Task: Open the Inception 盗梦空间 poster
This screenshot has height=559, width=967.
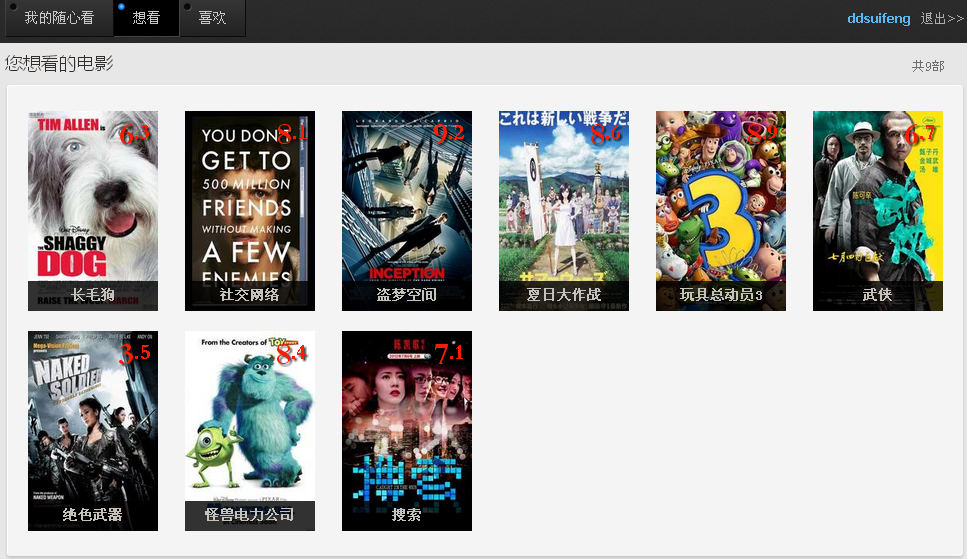Action: tap(407, 210)
